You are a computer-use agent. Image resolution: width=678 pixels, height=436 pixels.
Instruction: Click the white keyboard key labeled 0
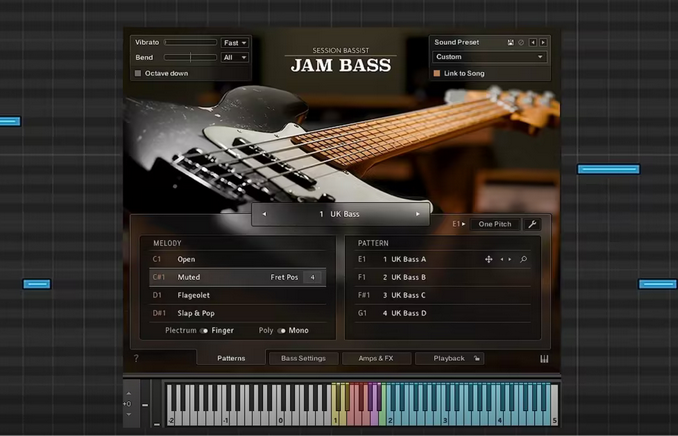(x=281, y=419)
